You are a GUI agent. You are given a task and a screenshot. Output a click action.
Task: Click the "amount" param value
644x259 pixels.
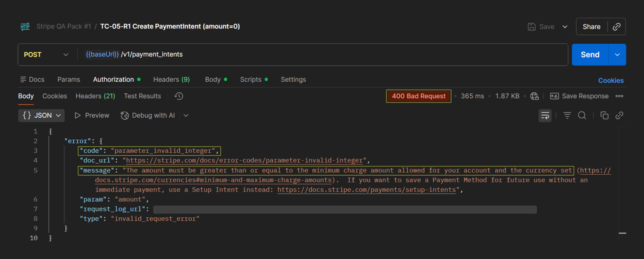pos(130,199)
